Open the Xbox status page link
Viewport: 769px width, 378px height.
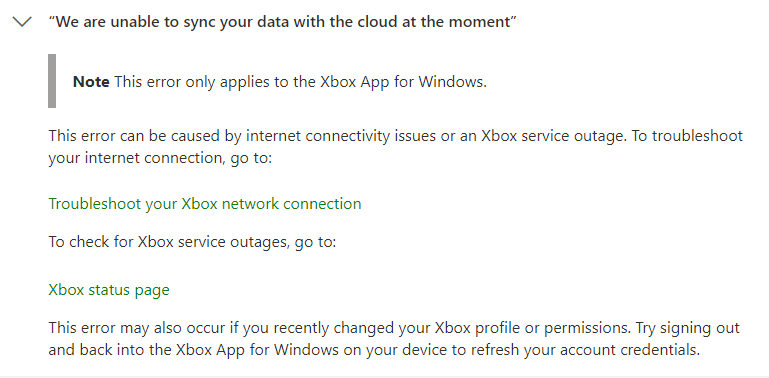click(x=109, y=290)
